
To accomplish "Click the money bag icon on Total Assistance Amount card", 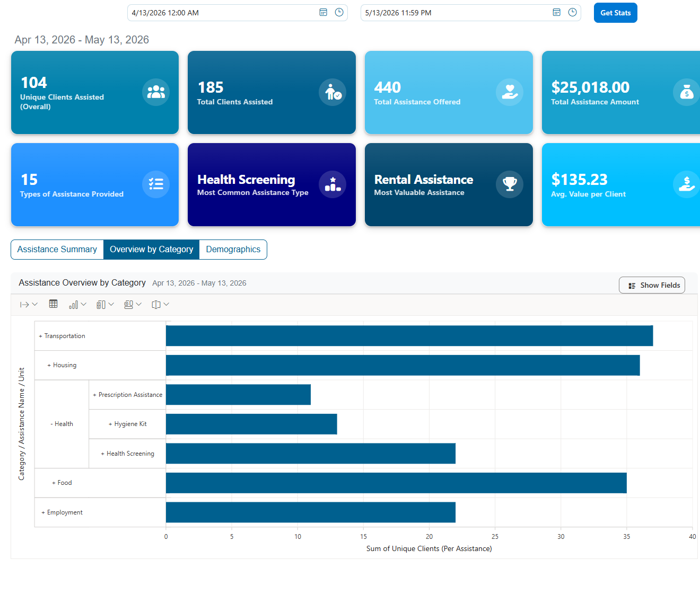I will (x=686, y=92).
